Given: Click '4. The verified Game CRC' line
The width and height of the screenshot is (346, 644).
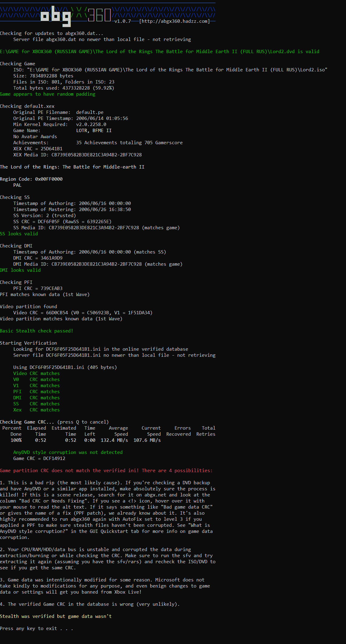Looking at the screenshot, I should [90, 604].
